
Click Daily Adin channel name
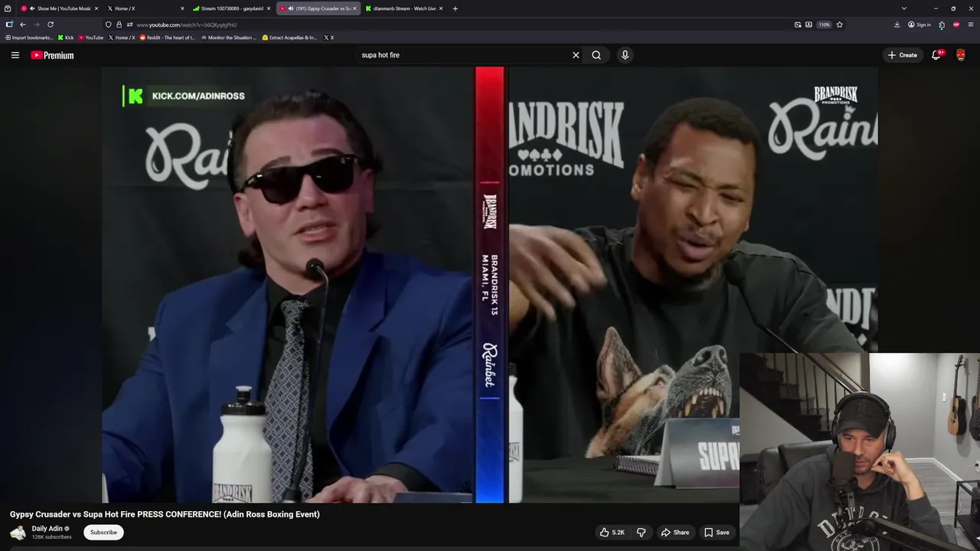tap(47, 528)
